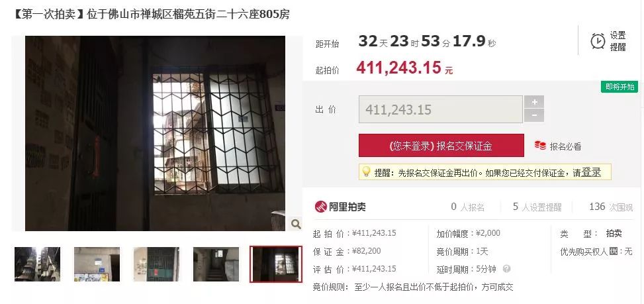The height and width of the screenshot is (304, 644).
Task: Select the second thumbnail with blue sign
Action: [97, 264]
